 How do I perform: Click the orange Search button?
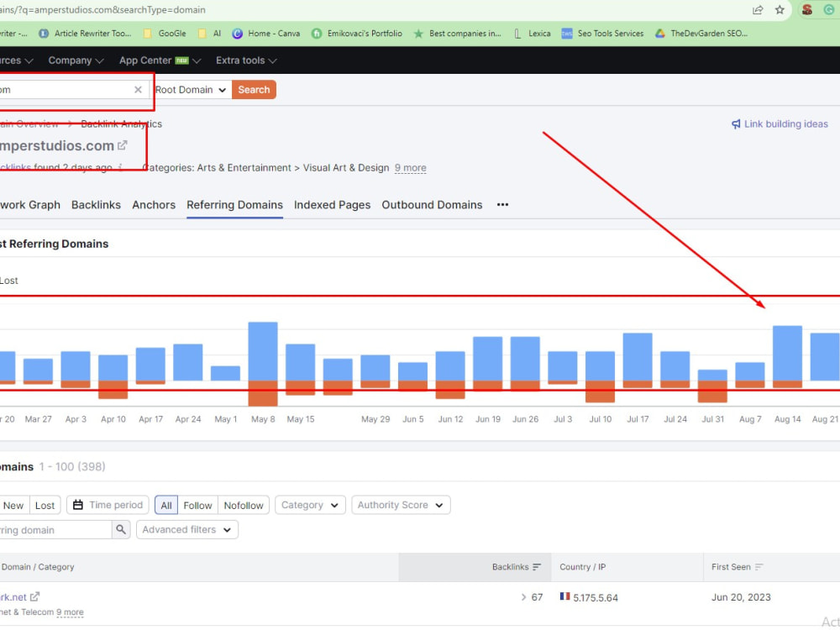(x=254, y=90)
